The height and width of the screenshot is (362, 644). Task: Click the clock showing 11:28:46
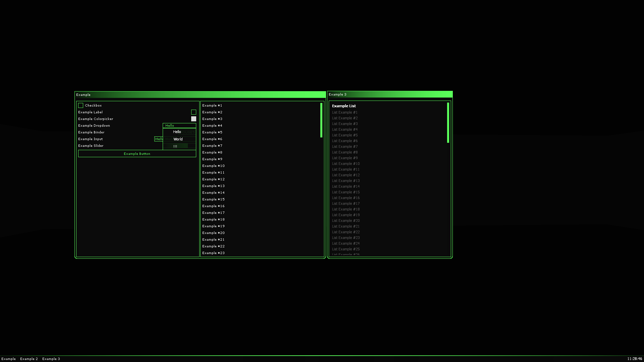635,359
